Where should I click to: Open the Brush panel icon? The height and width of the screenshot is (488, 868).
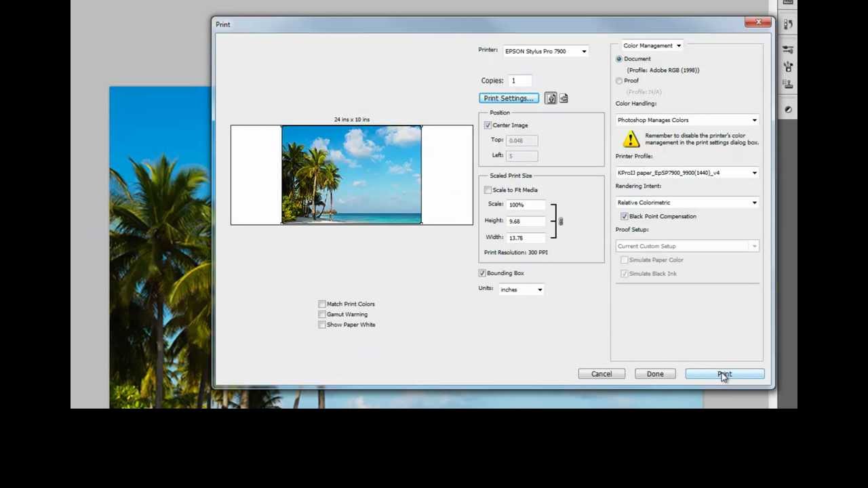click(x=788, y=49)
